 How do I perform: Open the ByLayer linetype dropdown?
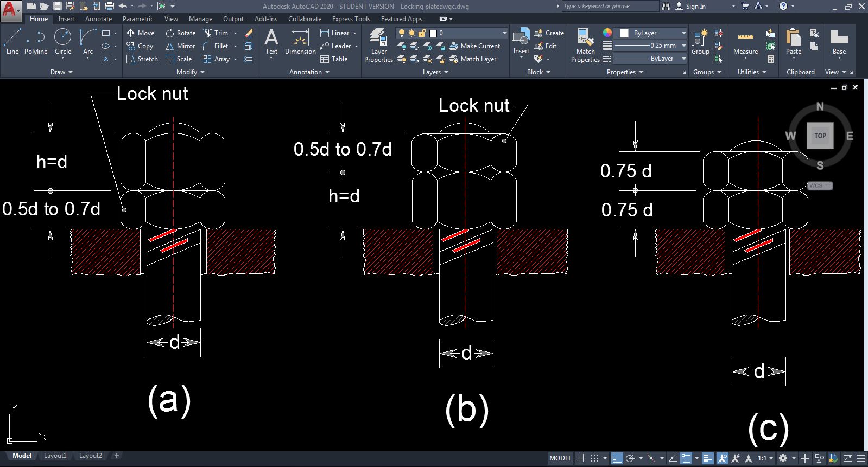tap(650, 59)
